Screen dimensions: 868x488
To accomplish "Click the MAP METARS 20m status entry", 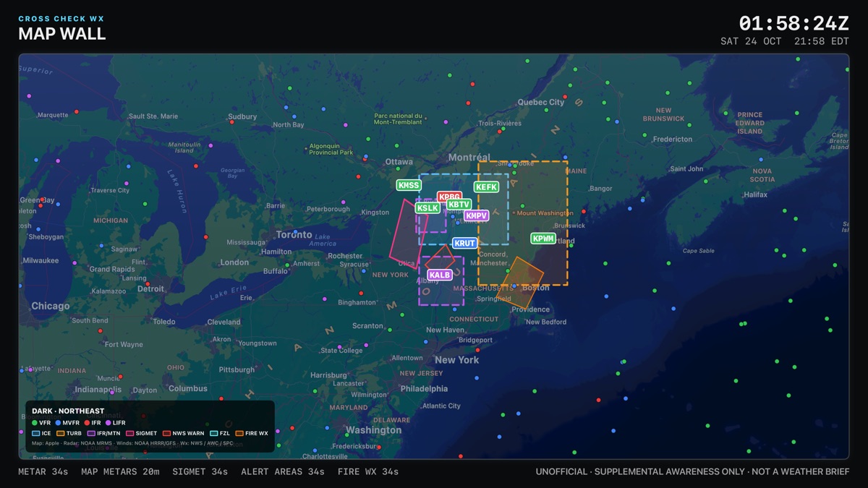I will pos(121,472).
